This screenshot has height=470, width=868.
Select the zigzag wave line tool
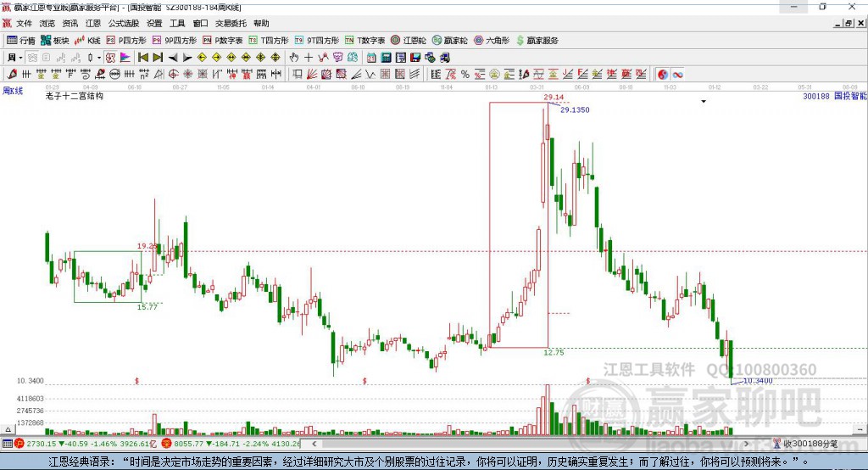tap(370, 74)
